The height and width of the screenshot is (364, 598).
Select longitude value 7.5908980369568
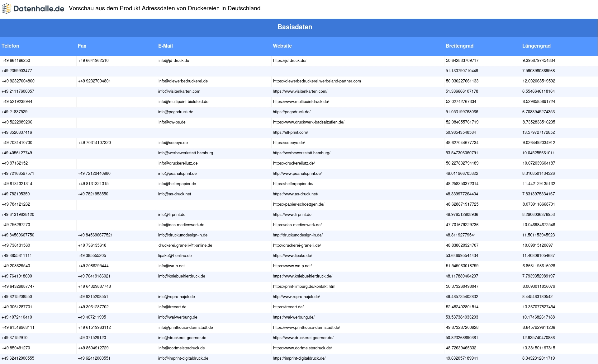[539, 71]
